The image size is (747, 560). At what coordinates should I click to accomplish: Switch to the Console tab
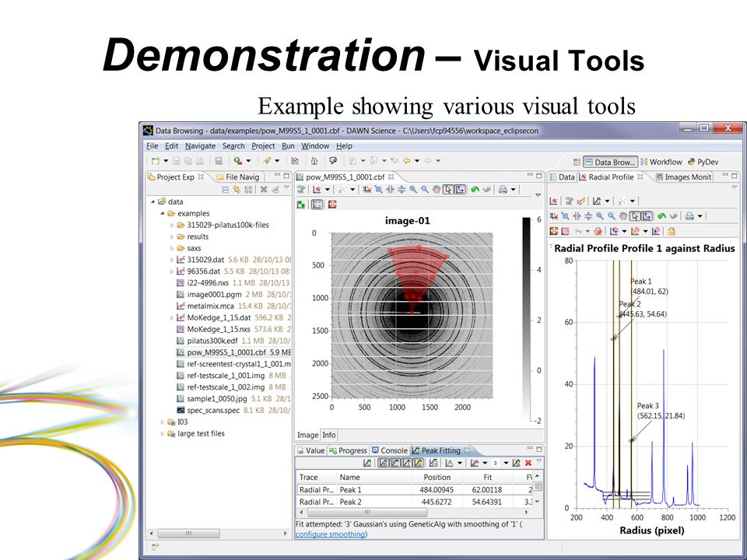389,450
